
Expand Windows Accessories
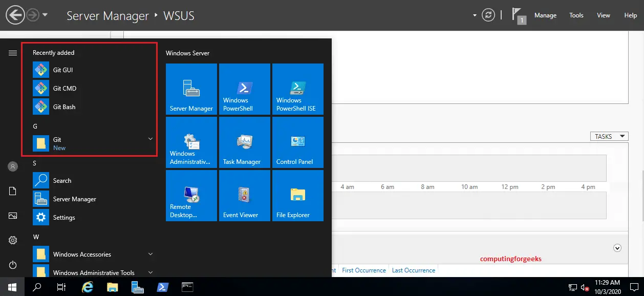(x=150, y=254)
